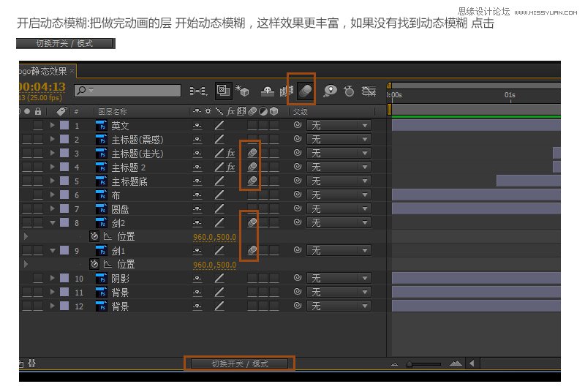Image resolution: width=585 pixels, height=392 pixels.
Task: Toggle motion blur switch on layer 剑2
Action: coord(252,222)
